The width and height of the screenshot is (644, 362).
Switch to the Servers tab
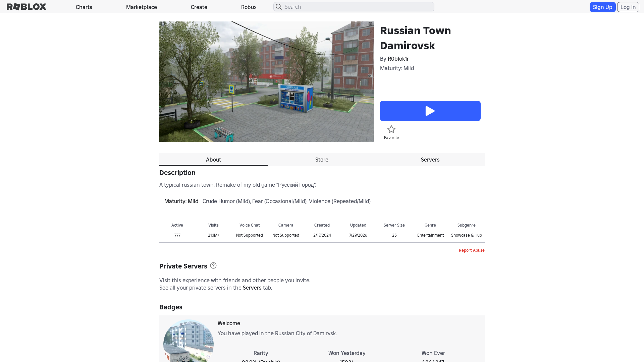pos(430,160)
